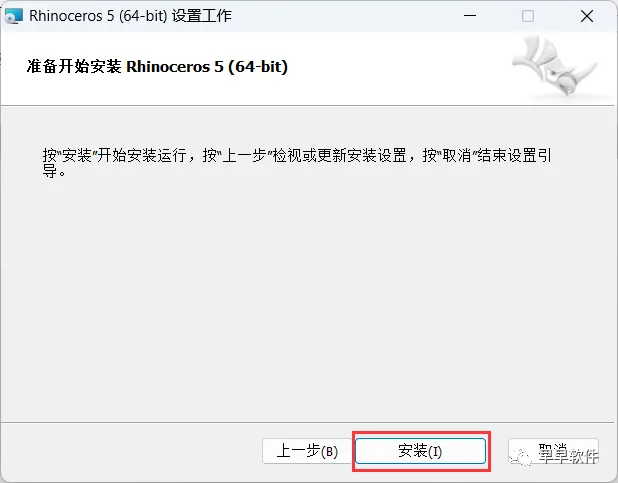Click the greyed-out maximize window icon
This screenshot has height=483, width=618.
click(528, 16)
